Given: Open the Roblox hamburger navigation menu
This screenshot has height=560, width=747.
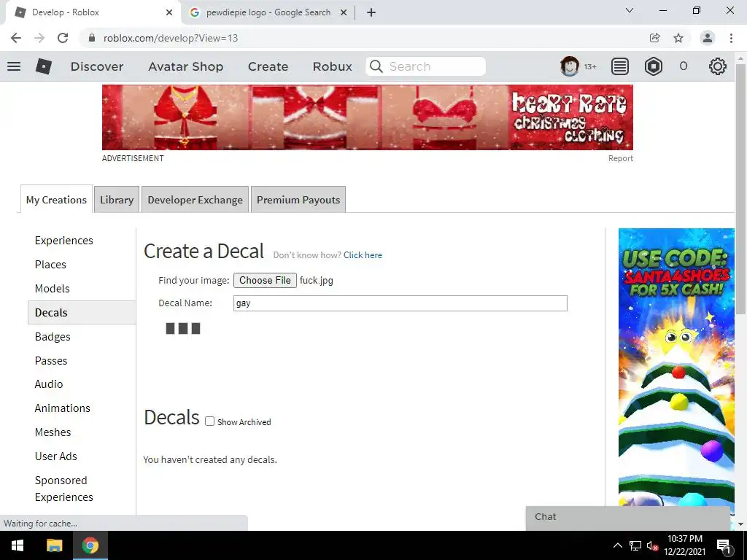Looking at the screenshot, I should [x=14, y=66].
